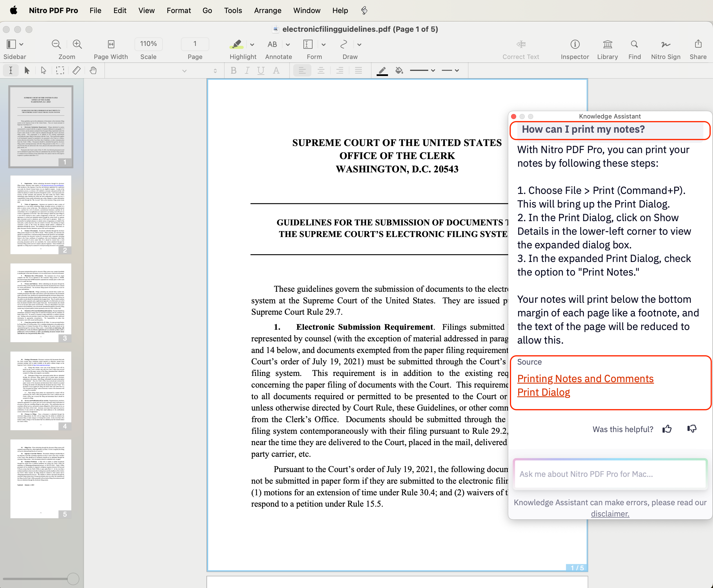Expand the Sidebar options dropdown
The width and height of the screenshot is (713, 588).
[x=21, y=45]
